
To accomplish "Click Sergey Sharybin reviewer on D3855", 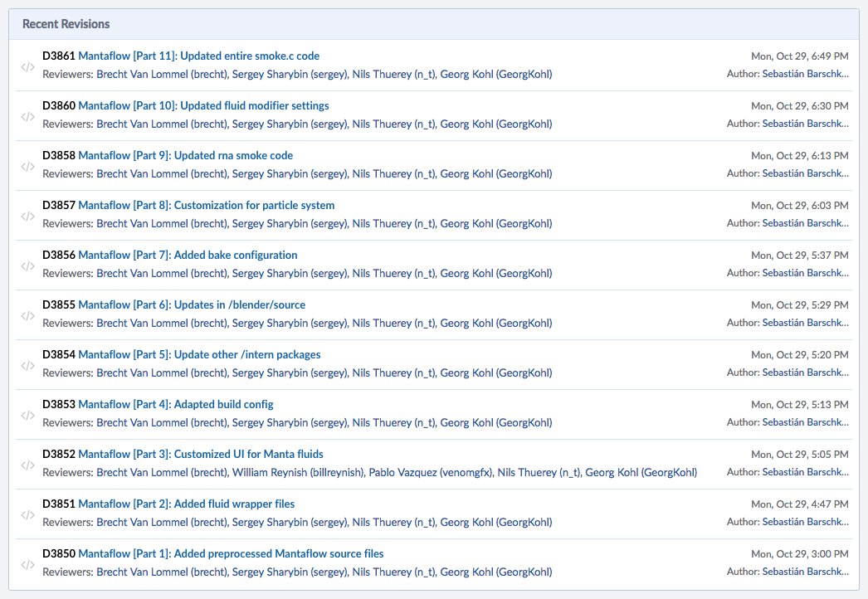I will 290,324.
